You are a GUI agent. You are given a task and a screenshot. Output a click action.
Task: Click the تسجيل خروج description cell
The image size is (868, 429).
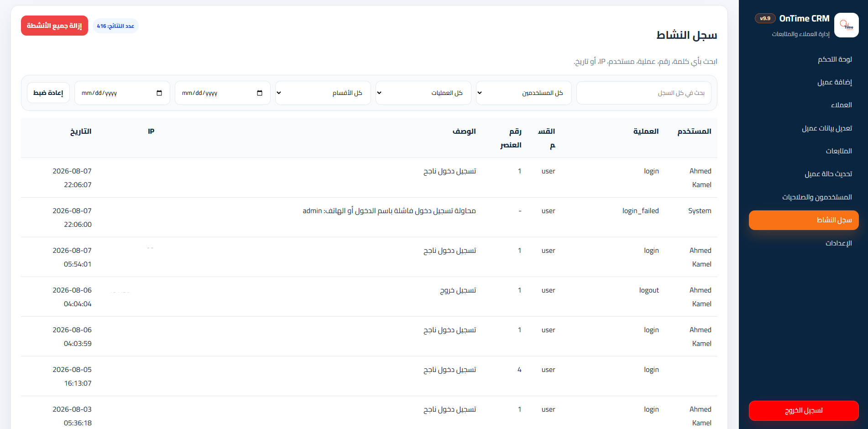[x=458, y=290]
